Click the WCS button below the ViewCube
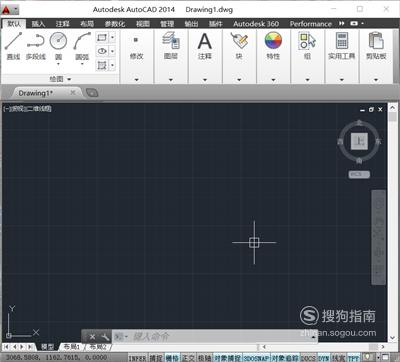Image resolution: width=400 pixels, height=362 pixels. point(359,174)
